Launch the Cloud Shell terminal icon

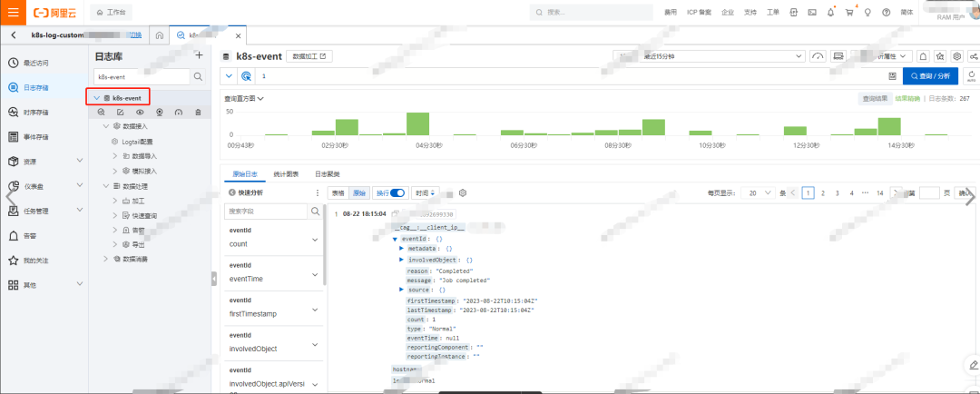click(x=812, y=12)
